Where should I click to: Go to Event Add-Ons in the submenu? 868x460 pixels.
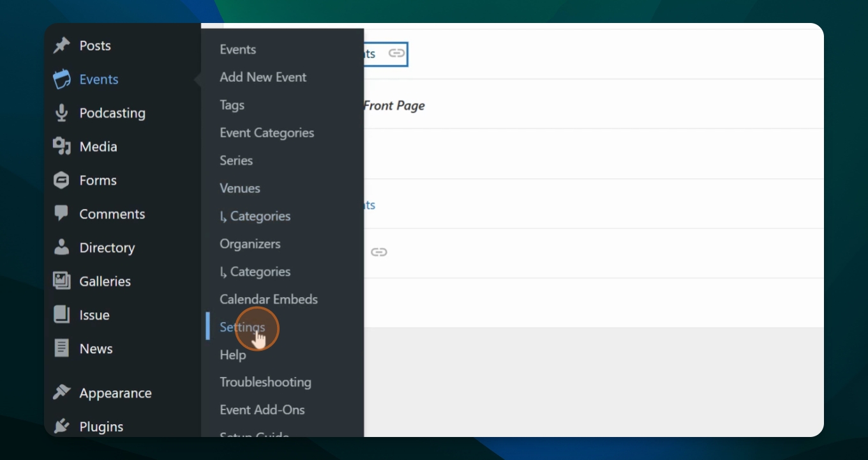pyautogui.click(x=262, y=410)
